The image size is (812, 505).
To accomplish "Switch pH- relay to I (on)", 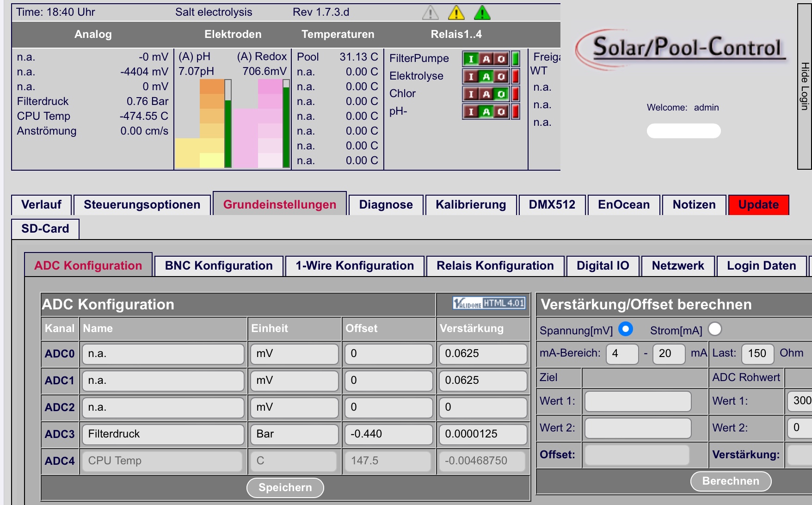I will click(x=471, y=111).
